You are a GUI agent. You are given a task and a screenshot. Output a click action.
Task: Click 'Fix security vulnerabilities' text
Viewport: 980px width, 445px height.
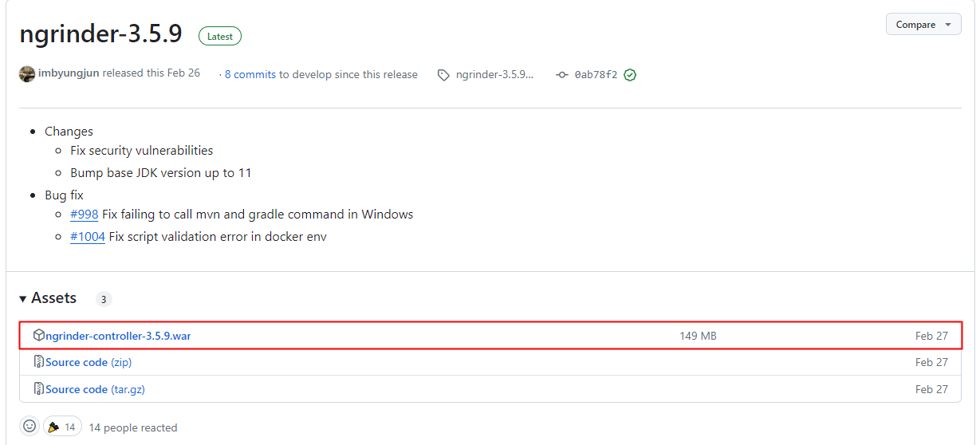pos(142,150)
